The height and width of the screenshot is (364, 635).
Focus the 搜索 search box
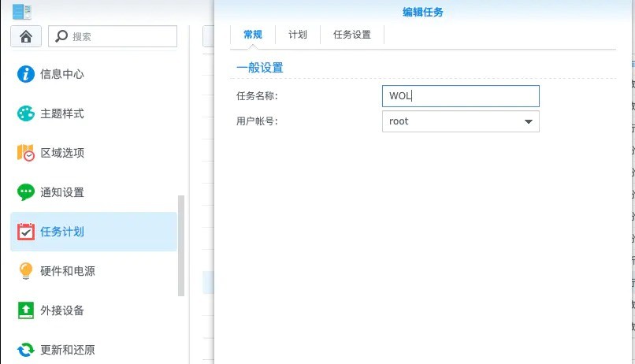(113, 36)
